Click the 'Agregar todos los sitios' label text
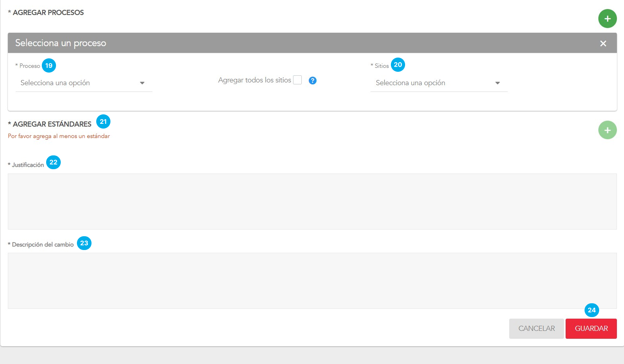The height and width of the screenshot is (364, 624). tap(254, 80)
